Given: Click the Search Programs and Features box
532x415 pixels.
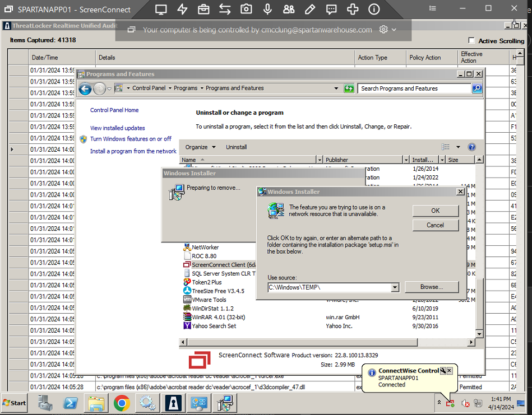Looking at the screenshot, I should (x=414, y=88).
